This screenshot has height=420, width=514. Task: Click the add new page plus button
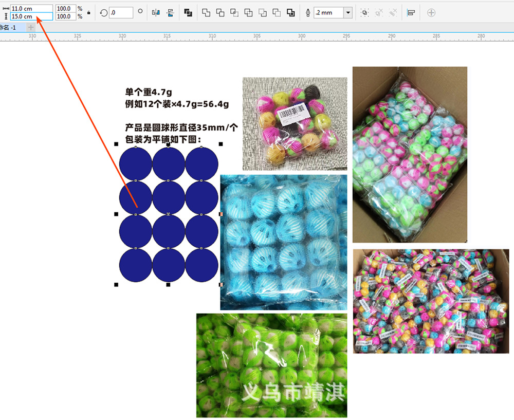[x=30, y=27]
